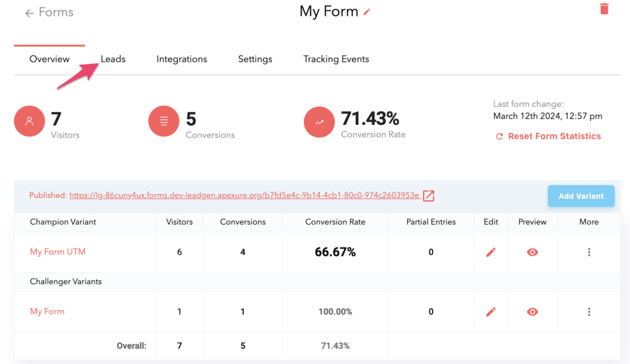Expand options via the champion row kebab menu
This screenshot has height=364, width=630.
tap(589, 252)
